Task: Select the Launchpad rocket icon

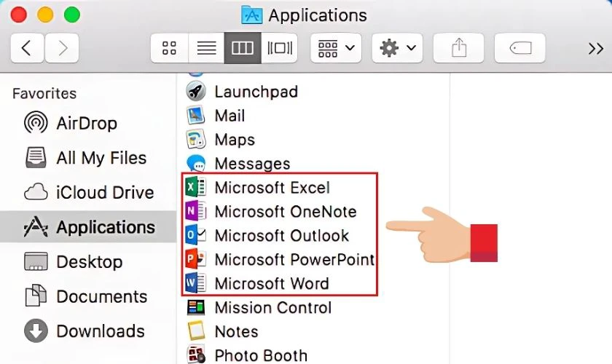Action: tap(196, 92)
